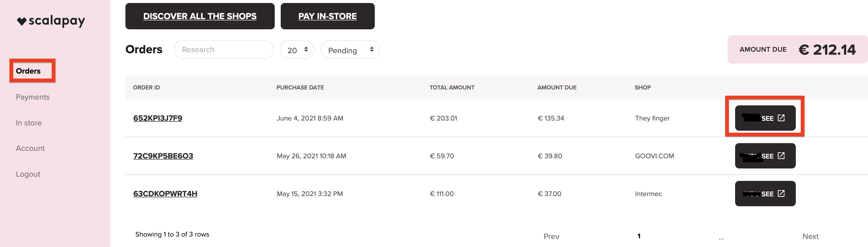Expand the rows-per-page dropdown showing 20
868x247 pixels.
click(297, 50)
